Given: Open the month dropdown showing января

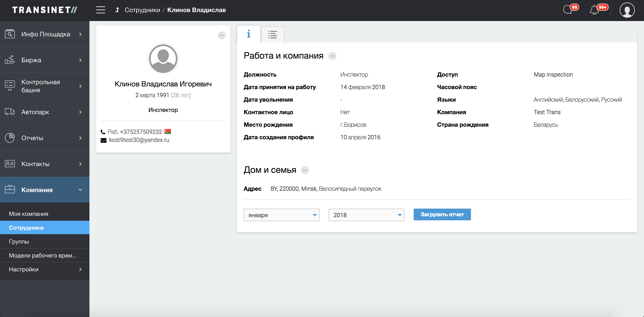Looking at the screenshot, I should point(282,215).
